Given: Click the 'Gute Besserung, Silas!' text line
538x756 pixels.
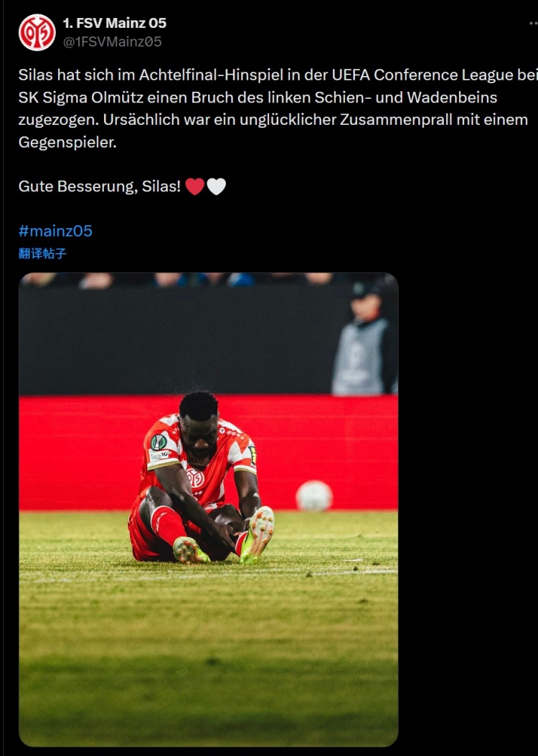Looking at the screenshot, I should point(99,186).
